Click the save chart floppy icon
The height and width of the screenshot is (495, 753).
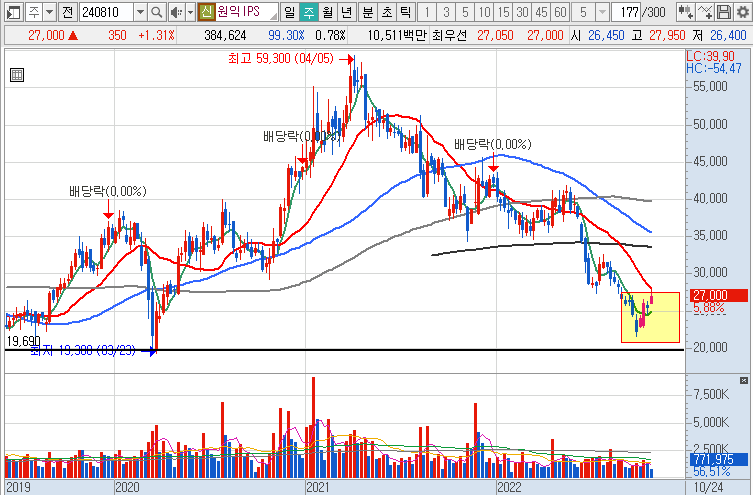(724, 12)
